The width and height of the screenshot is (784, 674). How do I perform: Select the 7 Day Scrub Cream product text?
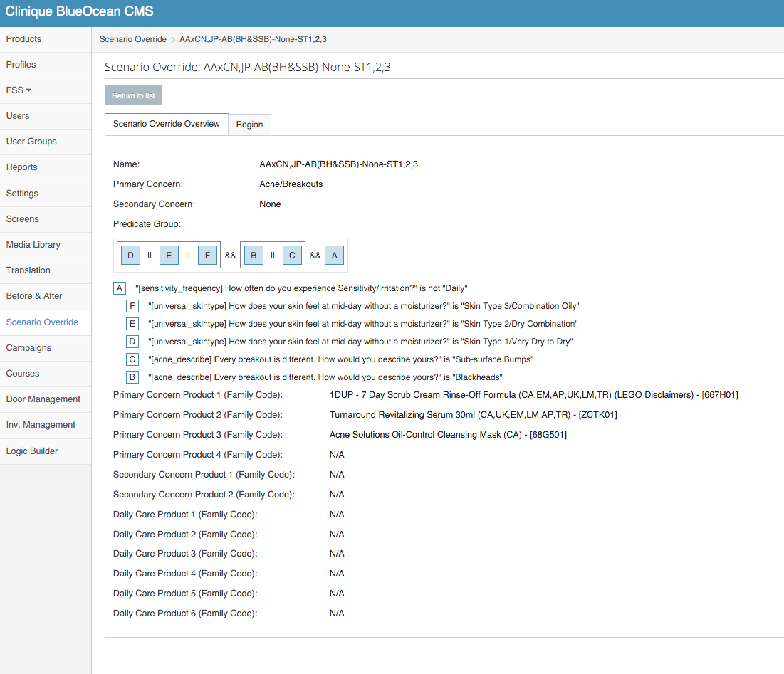coord(533,395)
